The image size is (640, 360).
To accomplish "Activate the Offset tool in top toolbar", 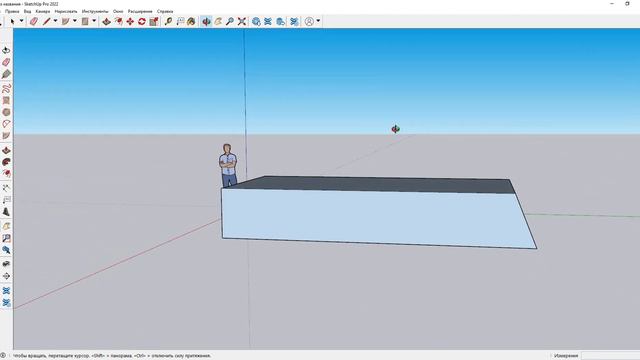I will pos(118,21).
